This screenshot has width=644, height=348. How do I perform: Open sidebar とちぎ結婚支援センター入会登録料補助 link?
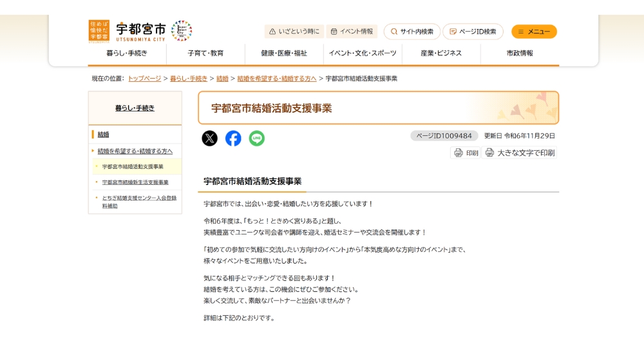pos(139,202)
